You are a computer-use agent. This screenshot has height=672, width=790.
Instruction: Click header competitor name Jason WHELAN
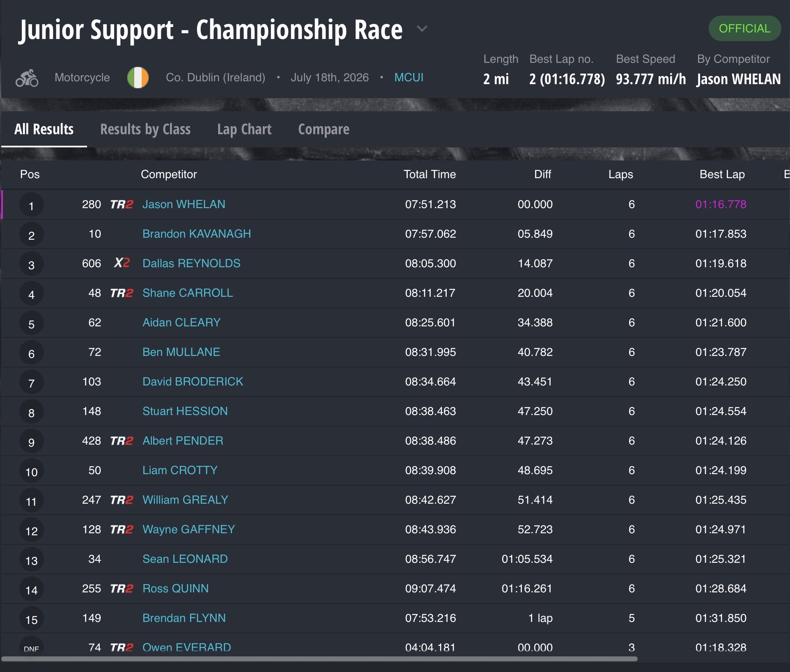[x=739, y=79]
